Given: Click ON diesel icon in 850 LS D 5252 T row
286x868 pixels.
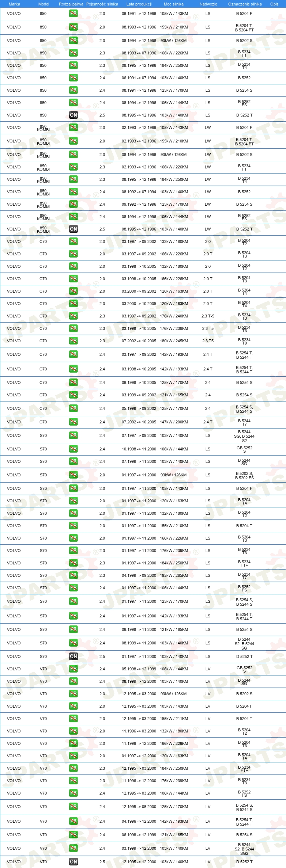Looking at the screenshot, I should point(73,115).
